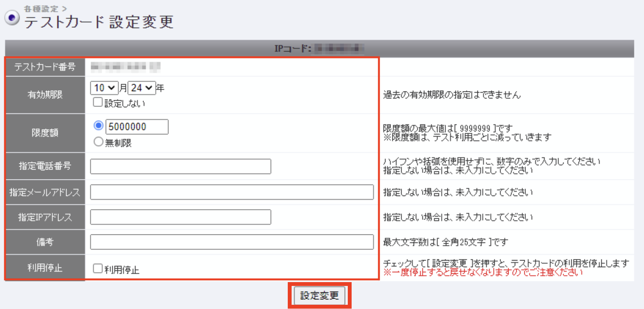Click the 限度額 row label
Viewport: 644px width, 309px height.
[x=45, y=133]
